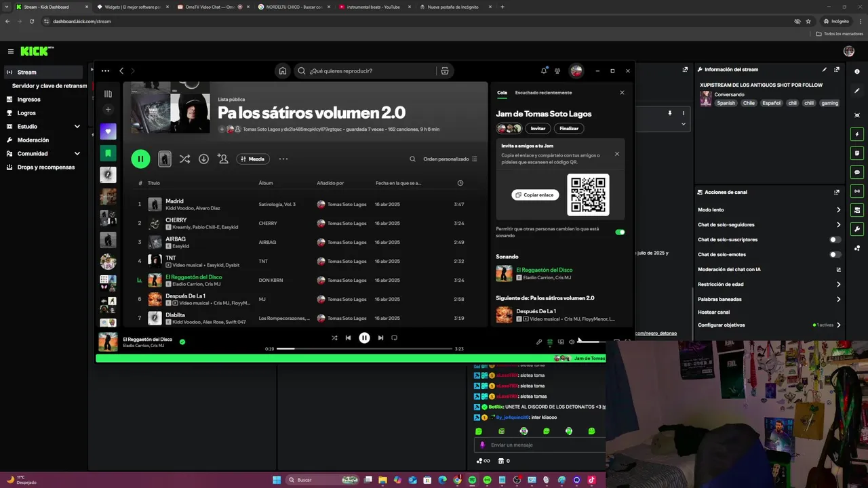Viewport: 868px width, 488px height.
Task: Open connect to device icon
Action: (561, 342)
